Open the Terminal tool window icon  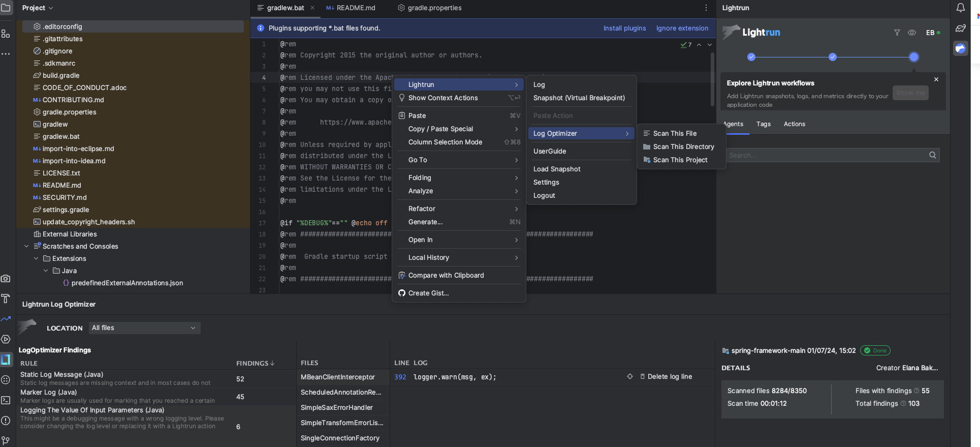click(x=6, y=400)
